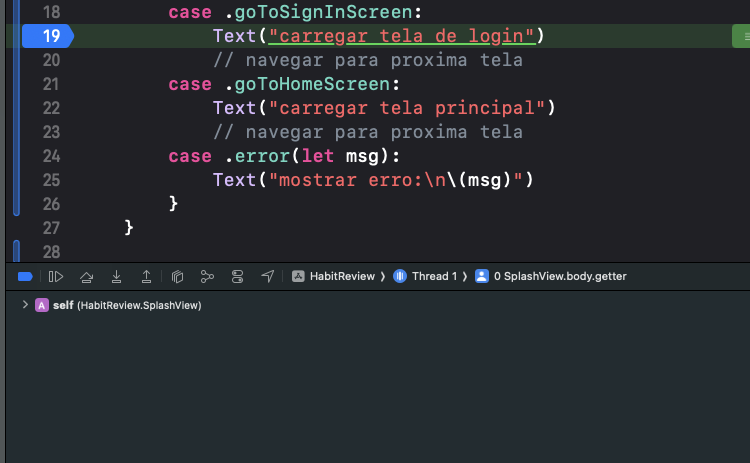Select the self (HabitReview.SplashView) variable row
750x463 pixels.
[x=118, y=305]
